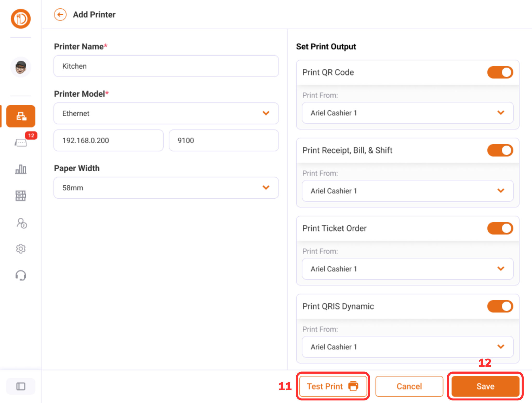Click the Cancel button
Image resolution: width=532 pixels, height=403 pixels.
point(409,386)
